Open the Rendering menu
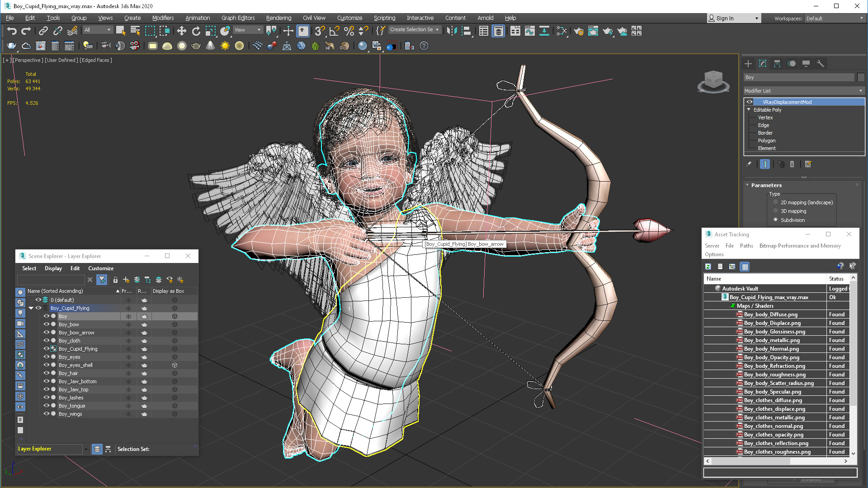 [x=278, y=18]
